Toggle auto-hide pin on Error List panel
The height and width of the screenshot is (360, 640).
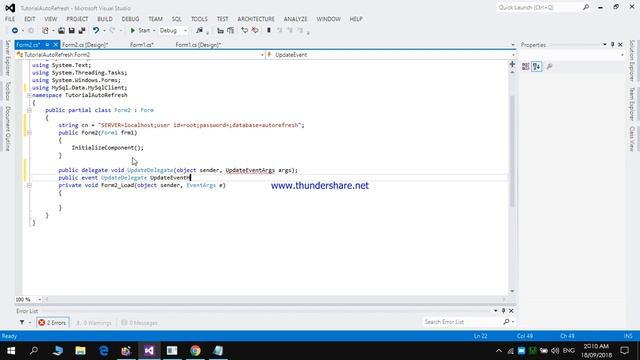tap(503, 311)
